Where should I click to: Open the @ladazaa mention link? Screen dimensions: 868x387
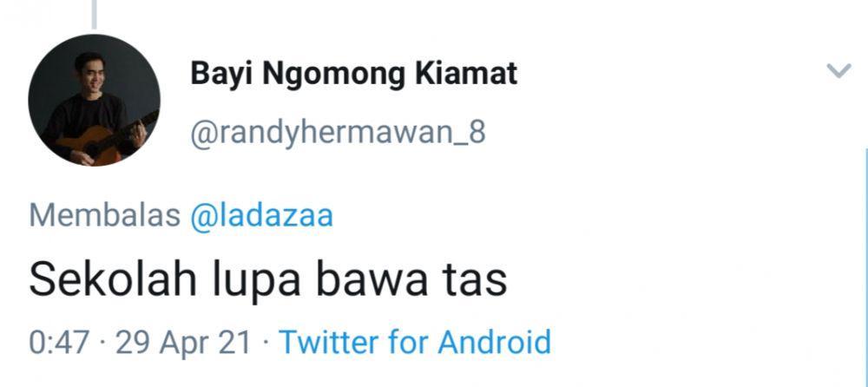point(261,215)
